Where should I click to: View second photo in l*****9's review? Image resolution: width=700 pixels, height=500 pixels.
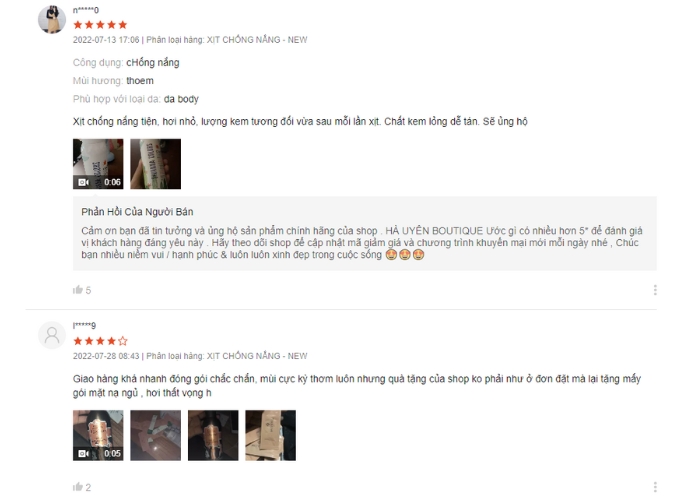pyautogui.click(x=156, y=435)
